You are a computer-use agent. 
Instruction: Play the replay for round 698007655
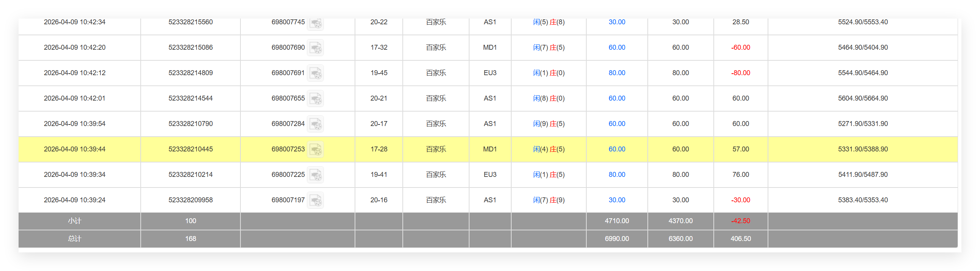[315, 99]
